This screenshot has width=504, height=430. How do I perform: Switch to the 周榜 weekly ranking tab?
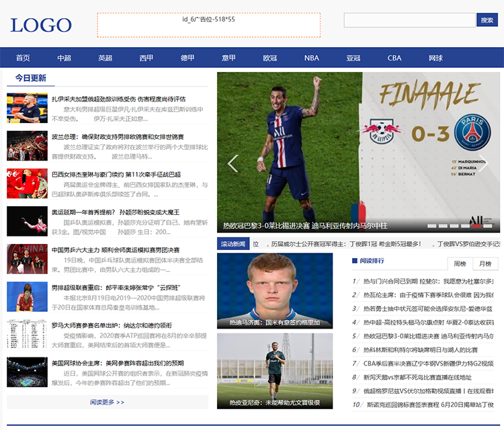(x=460, y=263)
